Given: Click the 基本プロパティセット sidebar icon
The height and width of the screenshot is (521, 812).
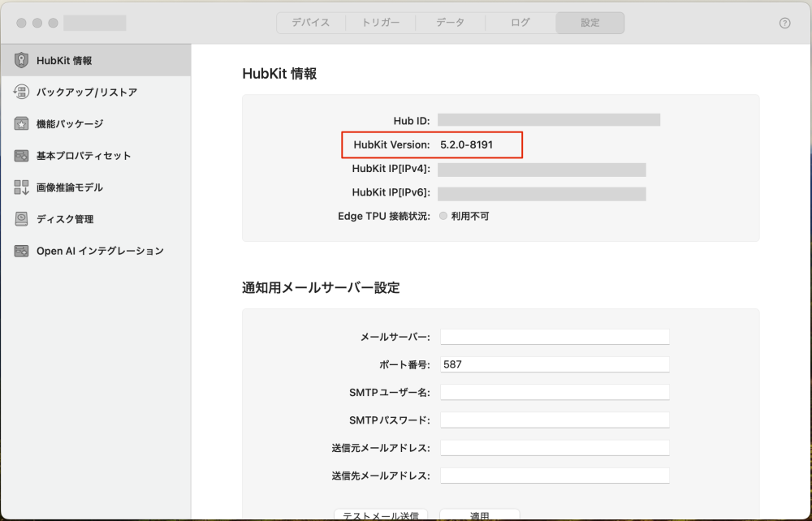Looking at the screenshot, I should click(x=21, y=155).
